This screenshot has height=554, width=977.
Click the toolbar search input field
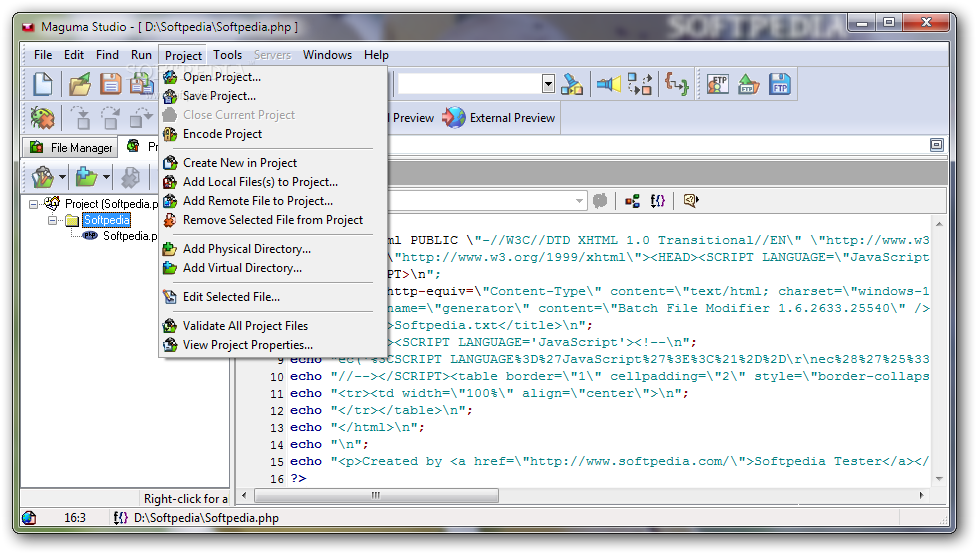pos(470,84)
